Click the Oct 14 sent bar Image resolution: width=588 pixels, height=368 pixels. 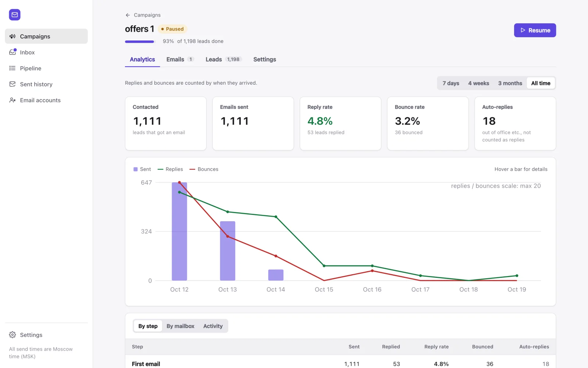point(276,275)
